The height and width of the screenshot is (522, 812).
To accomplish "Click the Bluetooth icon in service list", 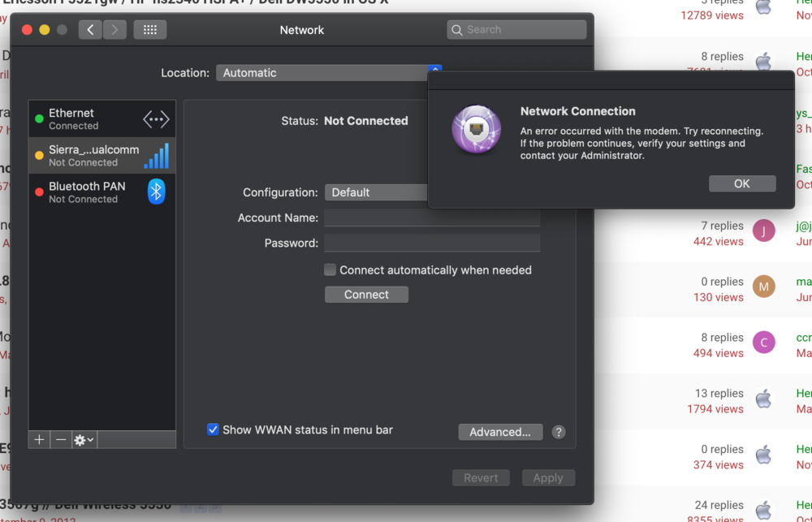I will click(156, 192).
